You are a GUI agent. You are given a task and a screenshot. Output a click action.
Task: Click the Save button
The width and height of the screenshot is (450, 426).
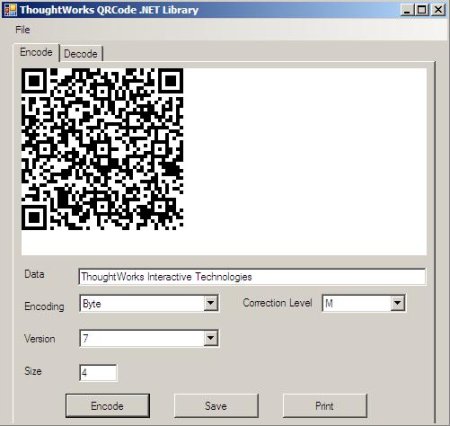(216, 406)
